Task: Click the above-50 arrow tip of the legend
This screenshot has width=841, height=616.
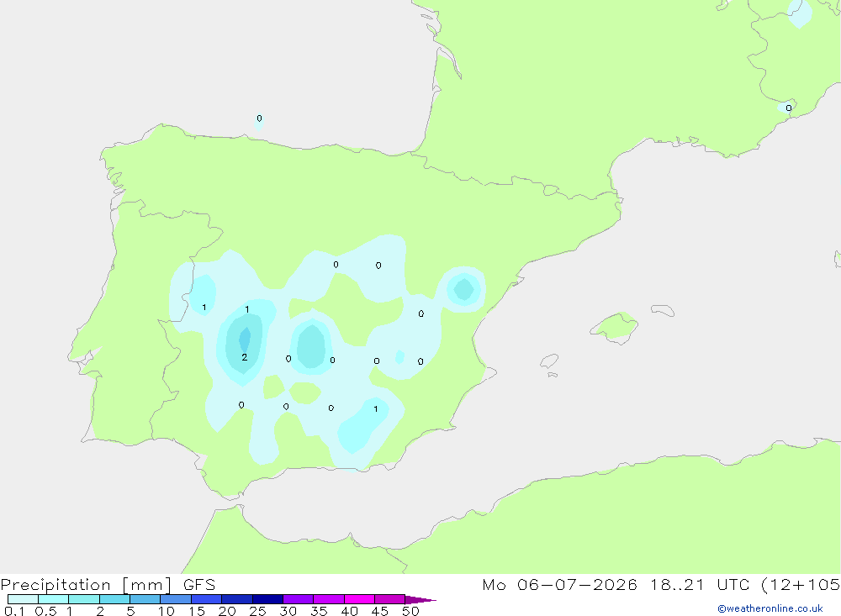Action: click(x=420, y=600)
